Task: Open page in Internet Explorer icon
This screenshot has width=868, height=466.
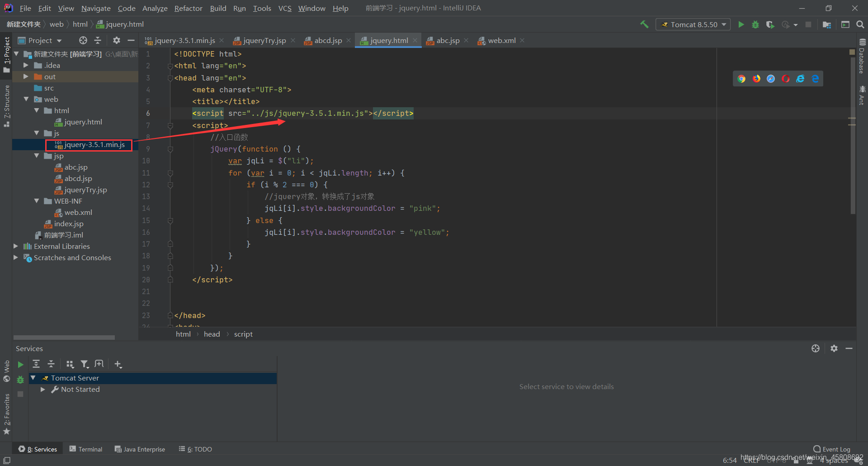Action: point(800,79)
